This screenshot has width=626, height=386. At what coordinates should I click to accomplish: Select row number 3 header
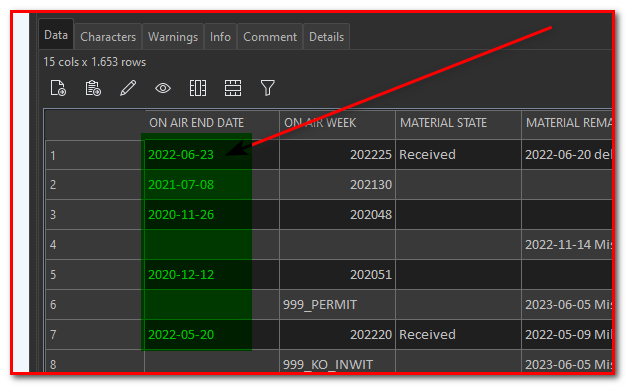(x=95, y=215)
